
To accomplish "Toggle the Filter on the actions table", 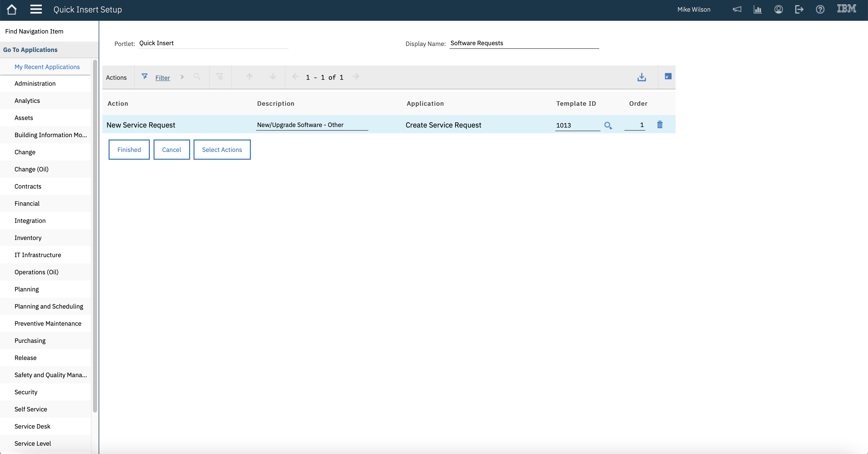I will point(145,77).
